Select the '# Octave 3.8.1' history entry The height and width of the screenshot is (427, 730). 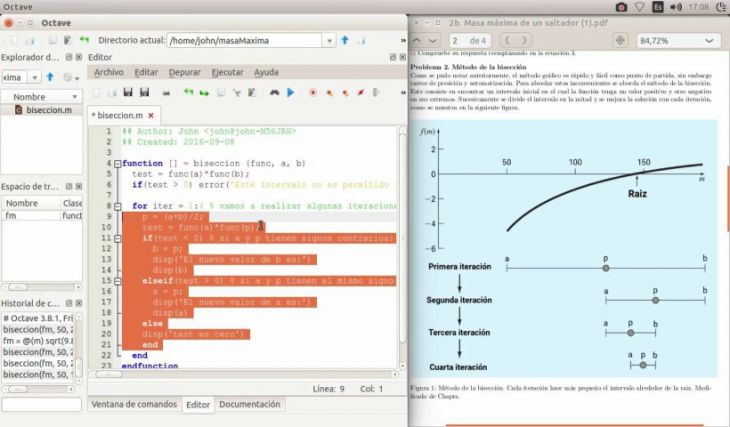[38, 319]
